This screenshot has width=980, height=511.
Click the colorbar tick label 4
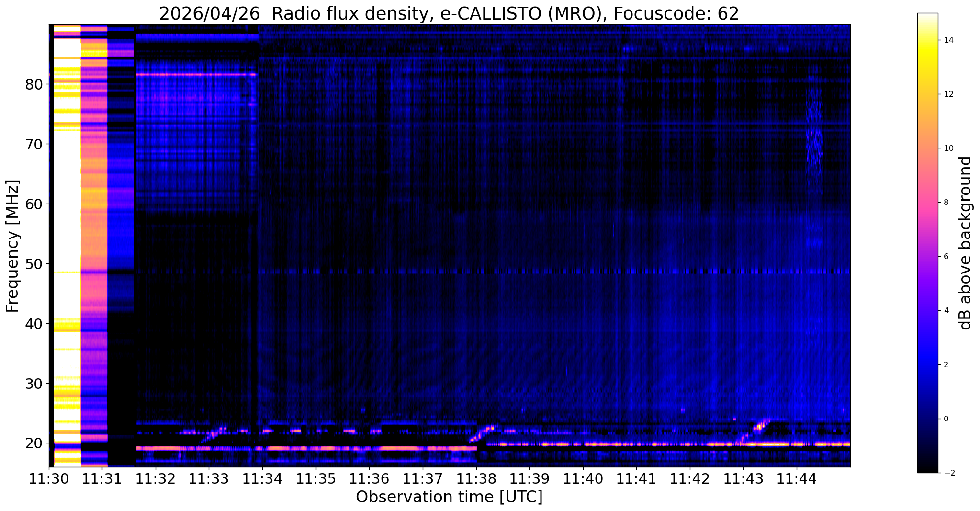tap(945, 311)
